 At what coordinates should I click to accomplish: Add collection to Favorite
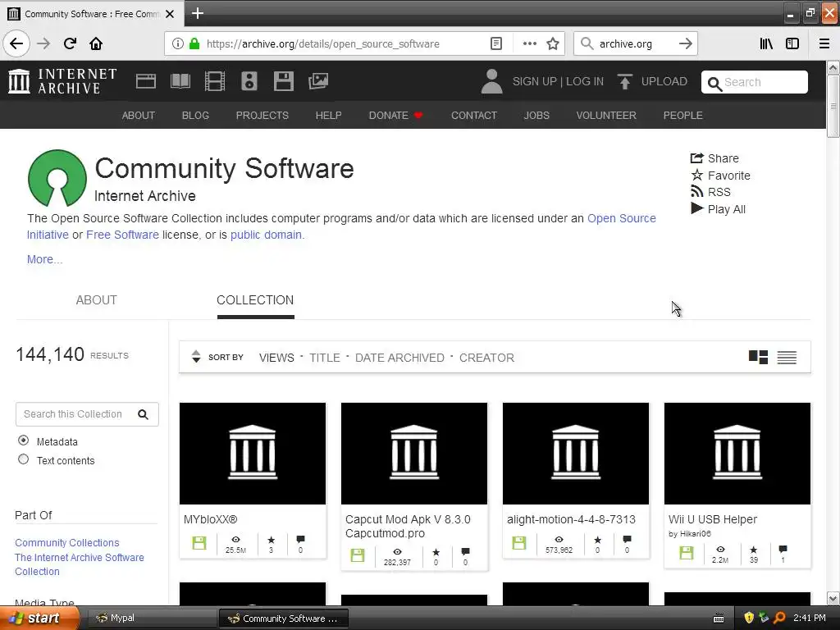point(720,176)
